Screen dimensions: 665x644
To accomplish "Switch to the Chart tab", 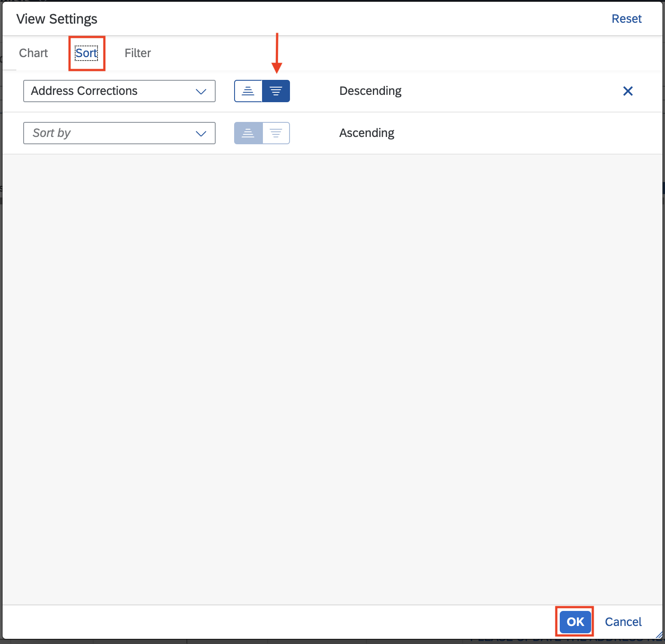I will (x=34, y=53).
